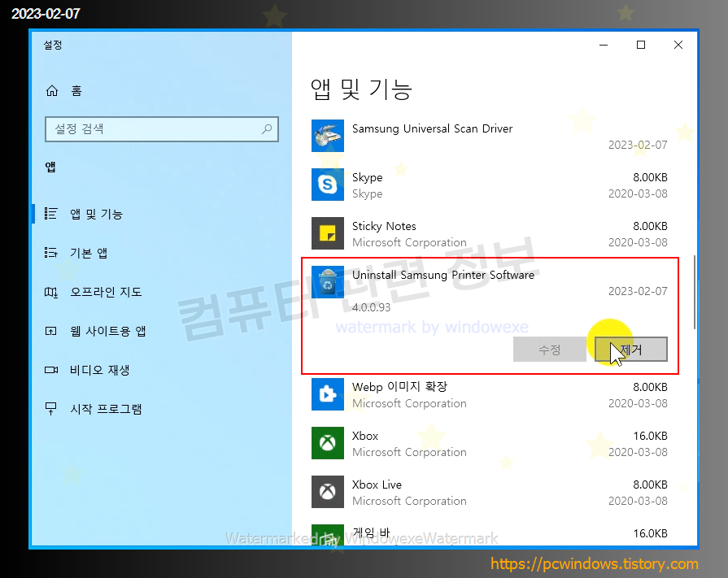This screenshot has height=578, width=728.
Task: Click the Home icon in sidebar
Action: (x=52, y=90)
